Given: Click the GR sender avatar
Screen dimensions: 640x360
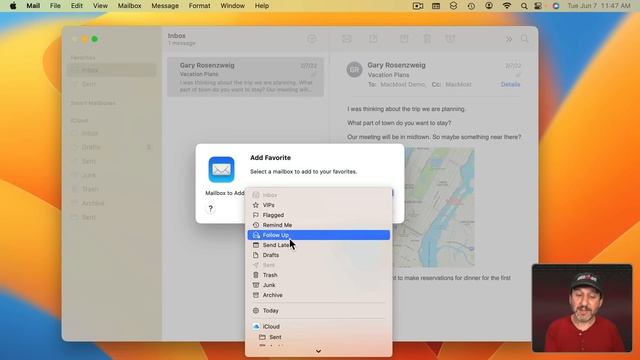Looking at the screenshot, I should pos(354,69).
